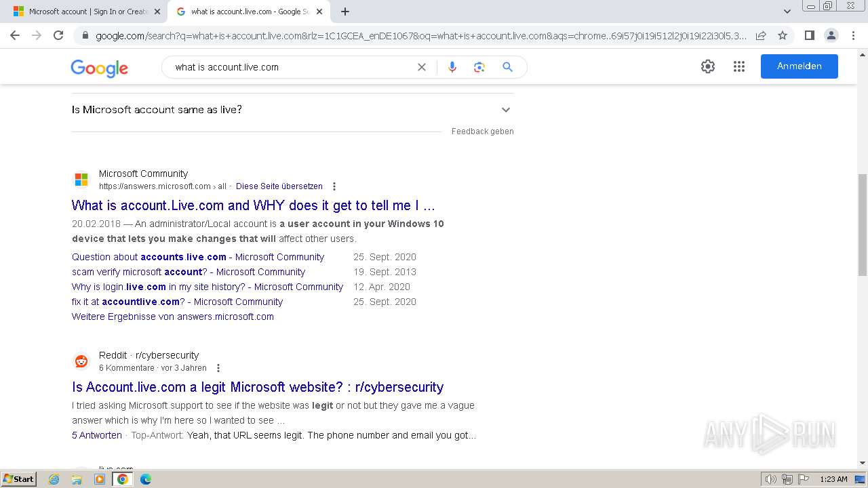The height and width of the screenshot is (488, 868).
Task: Select the Google Search results tab
Action: (250, 12)
